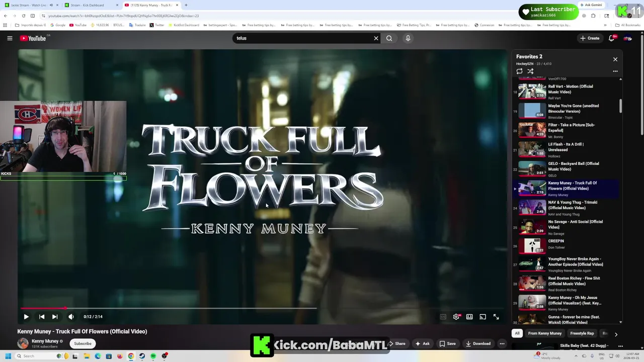This screenshot has width=644, height=362.
Task: Select Freestyle Rap chip
Action: click(582, 333)
